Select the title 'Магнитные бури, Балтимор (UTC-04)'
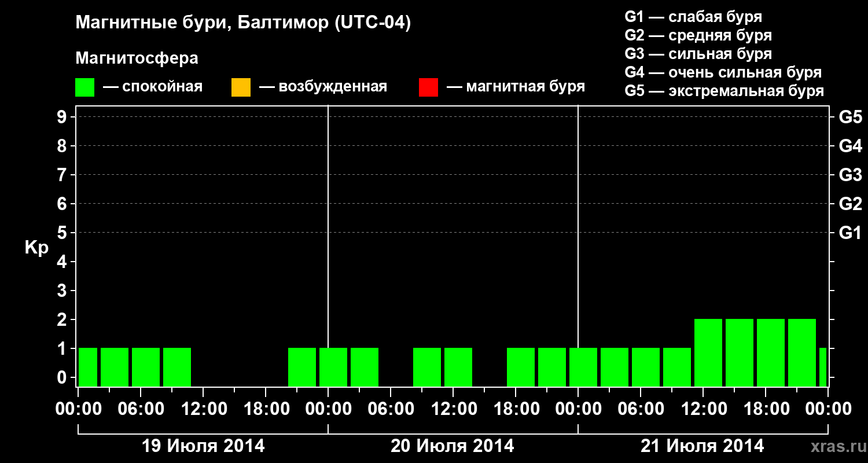The image size is (868, 463). (x=243, y=24)
